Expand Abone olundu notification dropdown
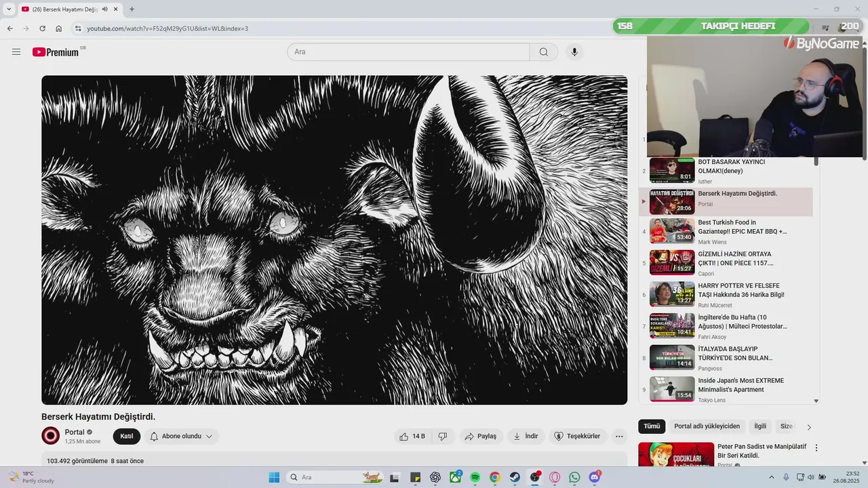The image size is (868, 488). click(x=181, y=436)
